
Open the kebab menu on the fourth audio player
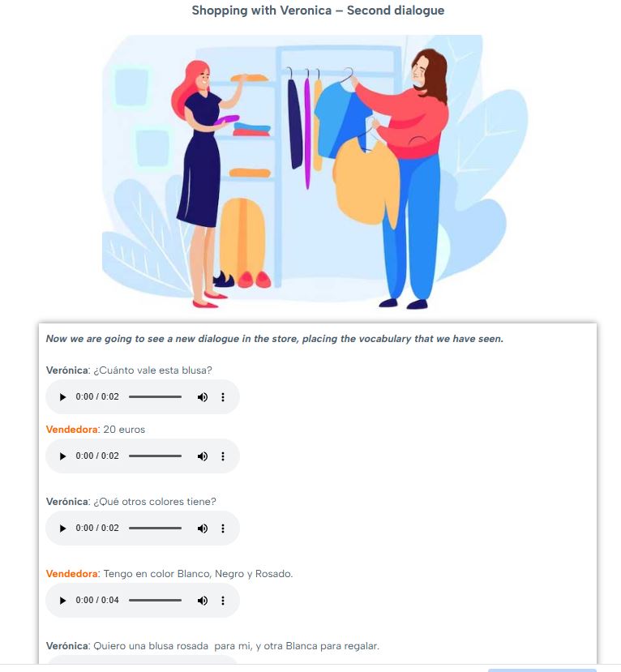point(223,600)
